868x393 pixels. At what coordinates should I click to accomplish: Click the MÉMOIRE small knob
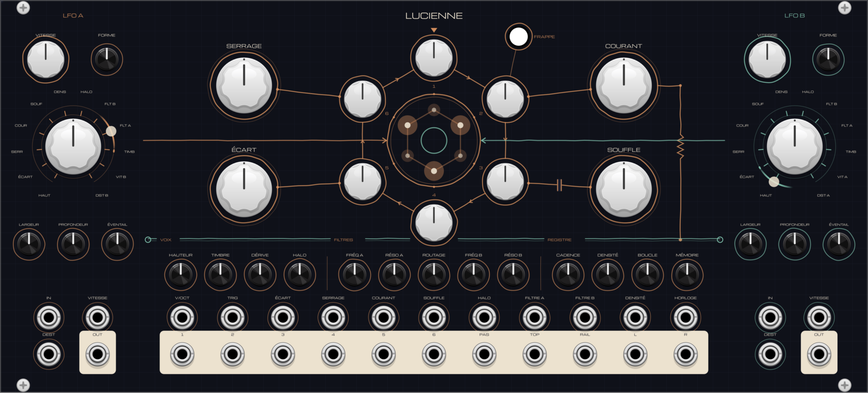687,275
